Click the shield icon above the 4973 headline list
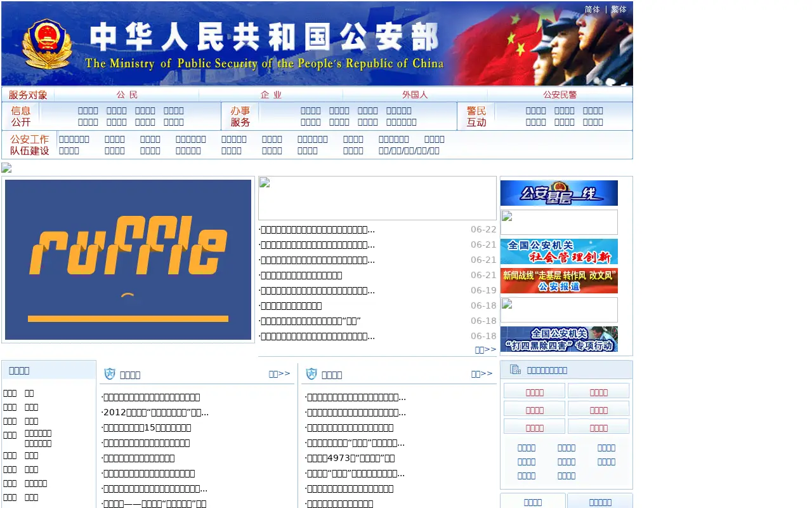 [x=311, y=374]
